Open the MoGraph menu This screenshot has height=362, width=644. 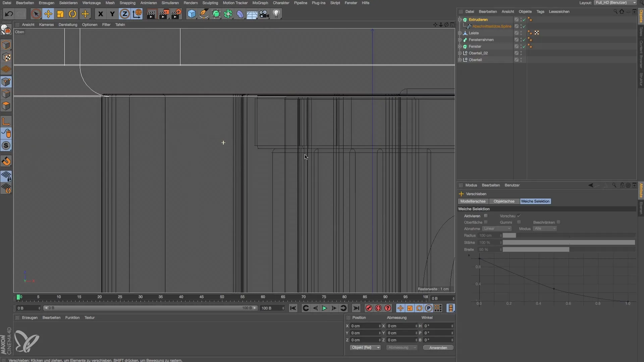(260, 3)
